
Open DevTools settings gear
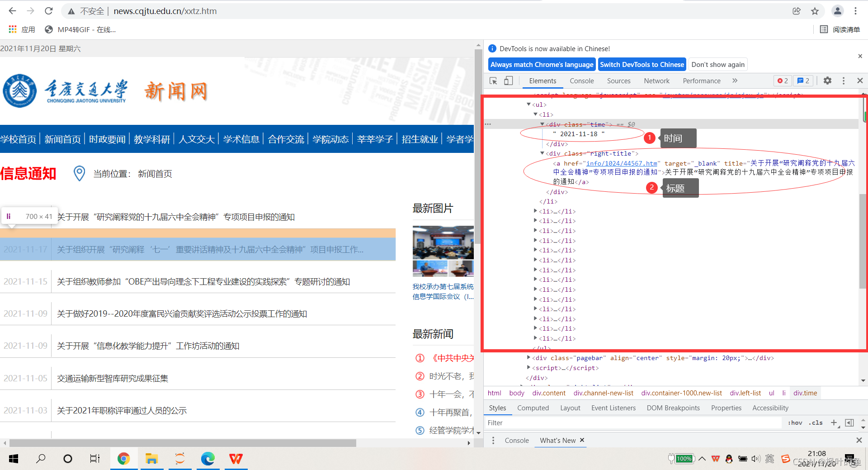pos(827,81)
